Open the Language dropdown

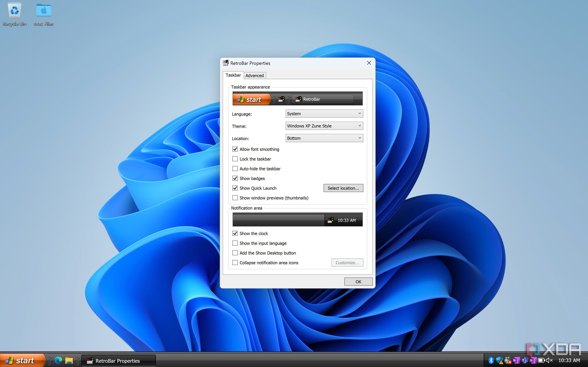coord(324,114)
